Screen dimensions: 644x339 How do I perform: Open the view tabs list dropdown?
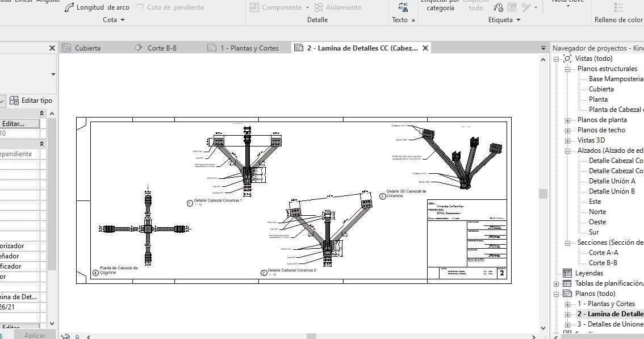(x=543, y=48)
